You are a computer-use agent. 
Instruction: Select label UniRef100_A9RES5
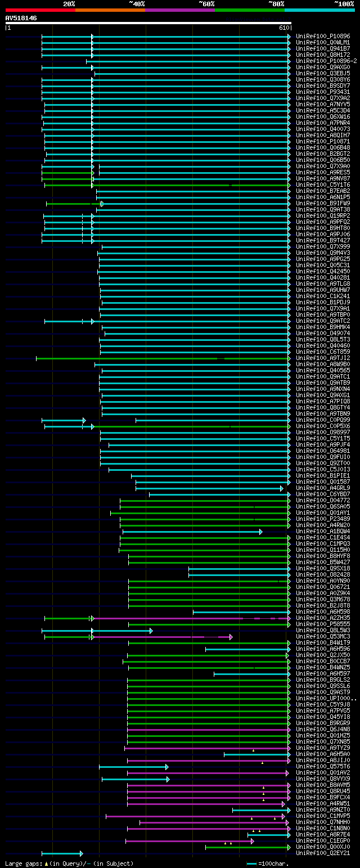323,173
